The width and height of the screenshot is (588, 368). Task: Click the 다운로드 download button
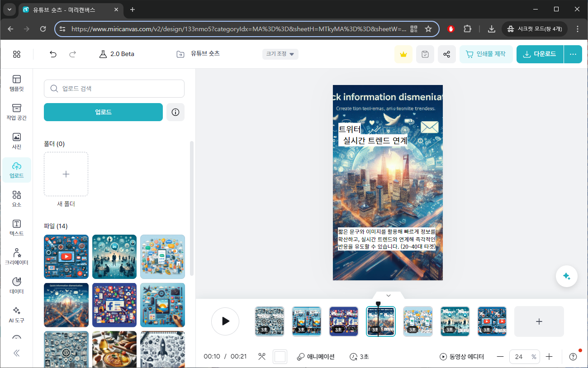coord(540,54)
